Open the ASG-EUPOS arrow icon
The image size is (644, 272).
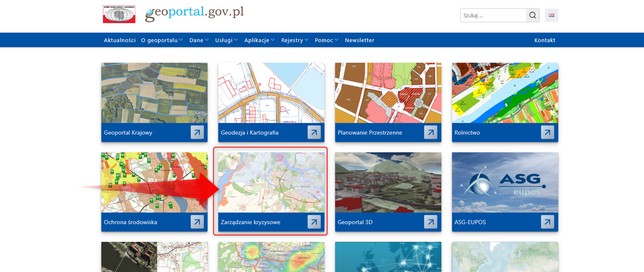click(x=547, y=222)
